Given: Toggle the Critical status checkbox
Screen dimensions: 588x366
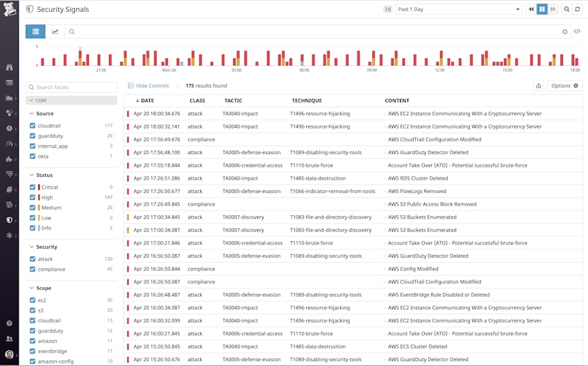Looking at the screenshot, I should 33,187.
